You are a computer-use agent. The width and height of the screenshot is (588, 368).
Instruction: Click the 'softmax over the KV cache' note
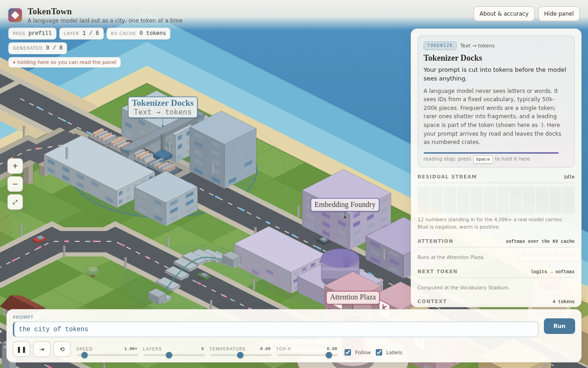540,241
